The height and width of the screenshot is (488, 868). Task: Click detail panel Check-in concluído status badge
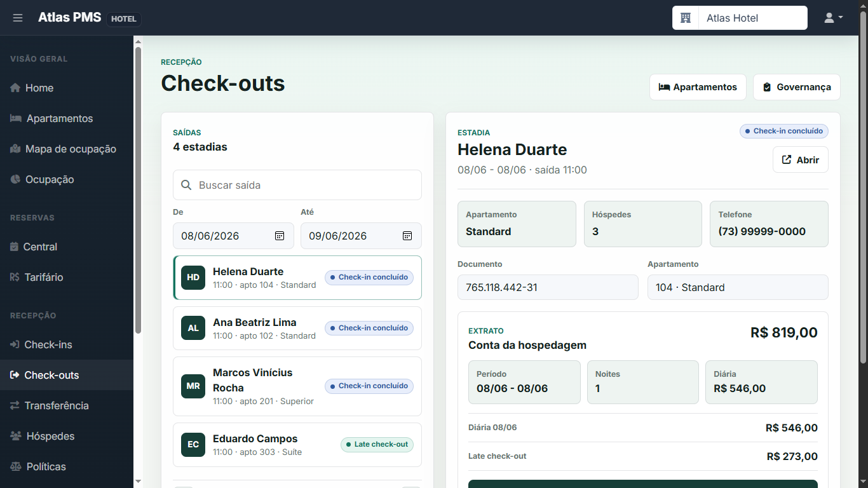click(x=784, y=131)
